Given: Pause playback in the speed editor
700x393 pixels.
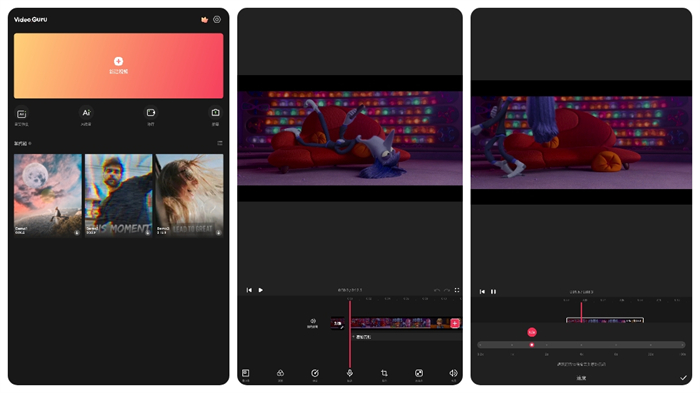Looking at the screenshot, I should pos(494,291).
